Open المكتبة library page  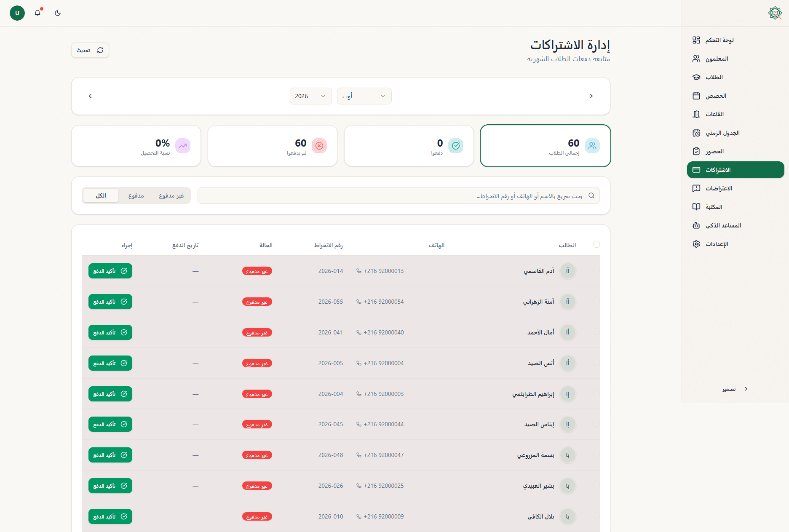point(736,207)
